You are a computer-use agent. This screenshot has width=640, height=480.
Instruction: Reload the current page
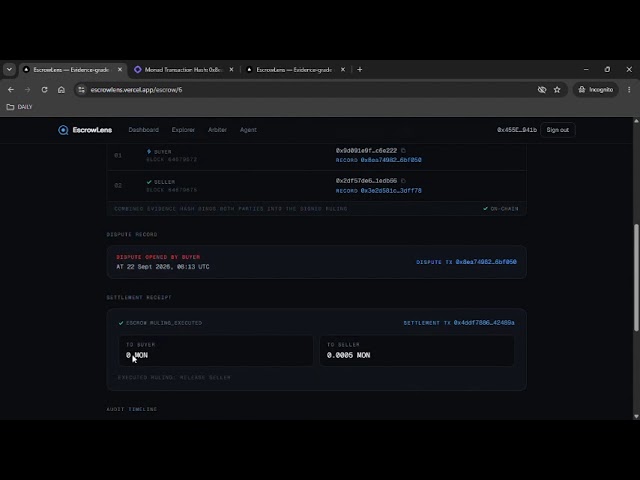[44, 90]
